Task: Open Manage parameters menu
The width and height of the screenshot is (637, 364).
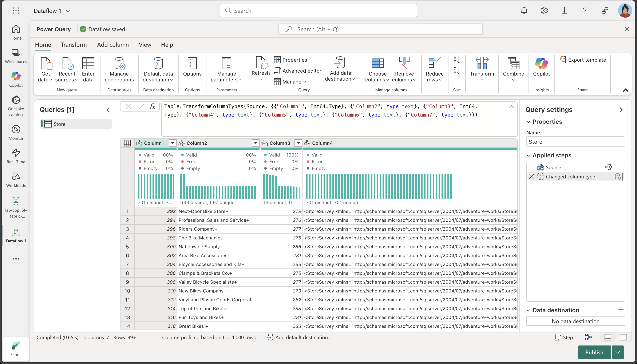Action: click(226, 70)
